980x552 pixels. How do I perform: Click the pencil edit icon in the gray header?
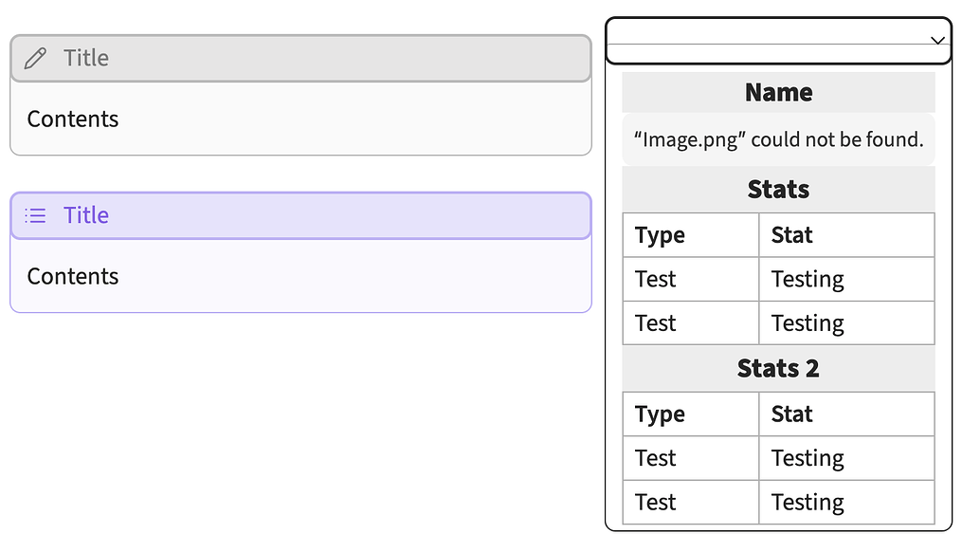click(35, 58)
